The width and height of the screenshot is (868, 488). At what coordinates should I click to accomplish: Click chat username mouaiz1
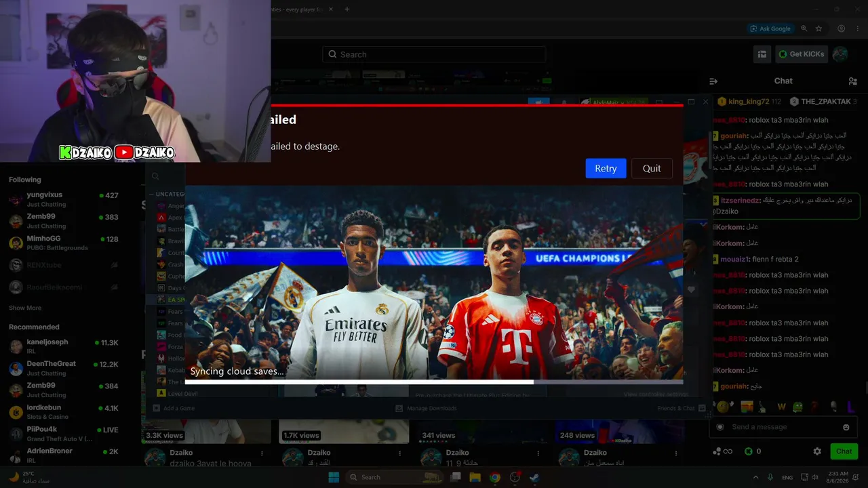[735, 259]
